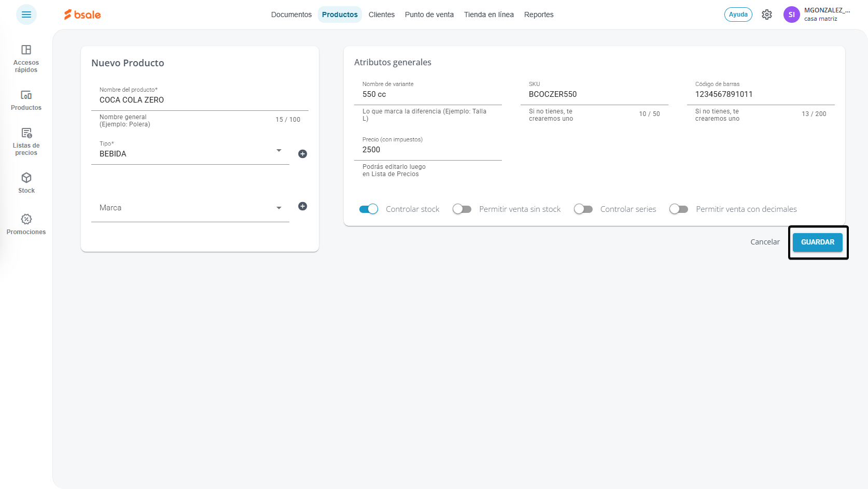Add a new Tipo with plus icon
868x489 pixels.
[303, 154]
